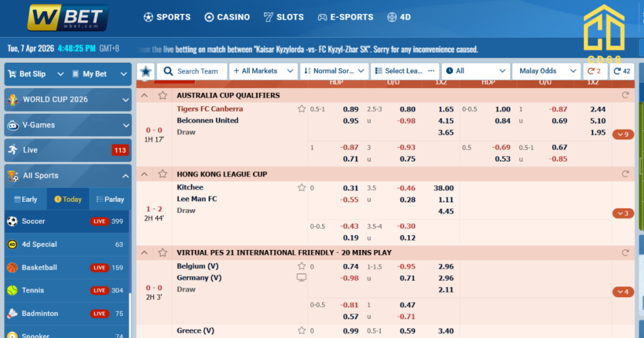Favorite the Australia Cup Qualifiers league star

pyautogui.click(x=163, y=95)
